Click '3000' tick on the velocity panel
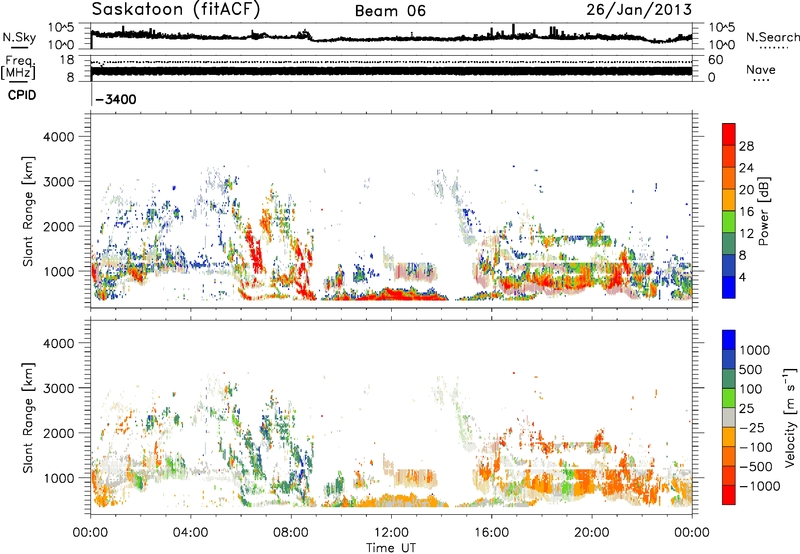 [x=58, y=388]
